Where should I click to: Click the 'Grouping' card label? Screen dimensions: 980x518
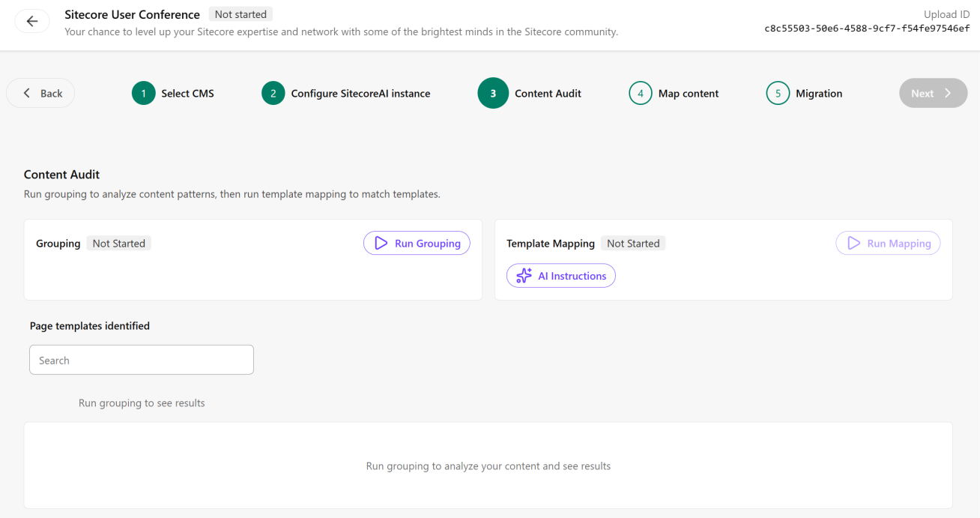pyautogui.click(x=58, y=243)
